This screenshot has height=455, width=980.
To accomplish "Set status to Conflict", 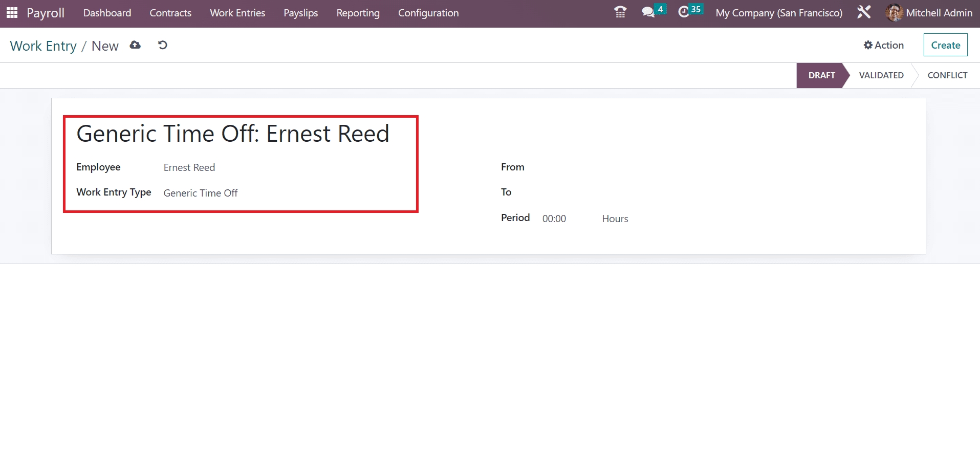I will tap(947, 75).
